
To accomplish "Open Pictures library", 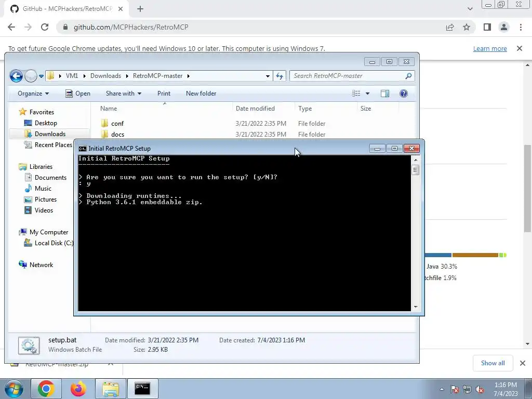I will (46, 199).
